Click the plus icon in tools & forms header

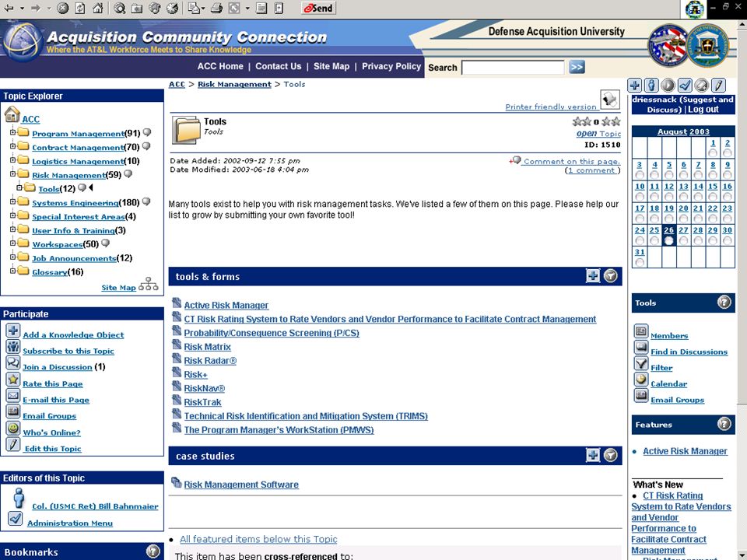tap(593, 275)
